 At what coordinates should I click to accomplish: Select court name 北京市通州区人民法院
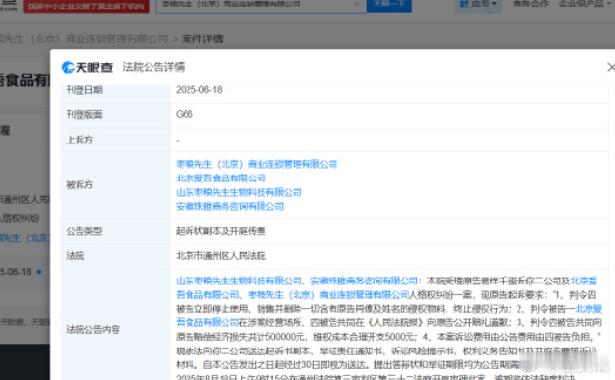(x=221, y=256)
